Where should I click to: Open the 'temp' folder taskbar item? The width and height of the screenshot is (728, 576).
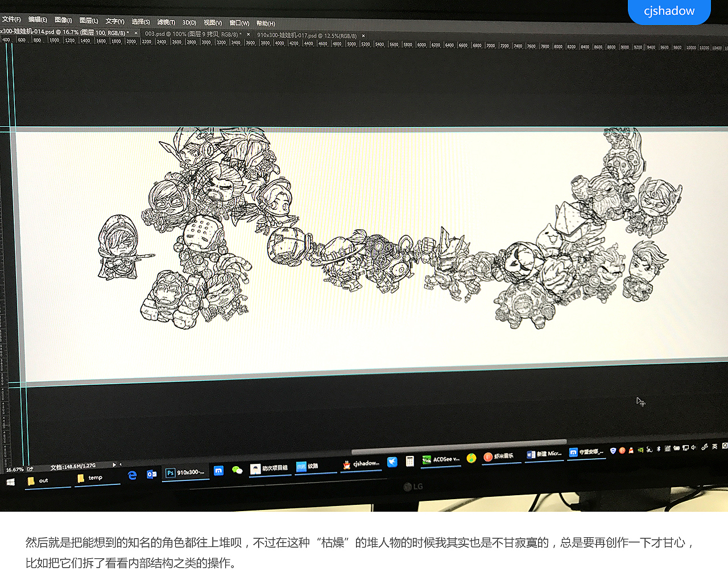click(97, 478)
